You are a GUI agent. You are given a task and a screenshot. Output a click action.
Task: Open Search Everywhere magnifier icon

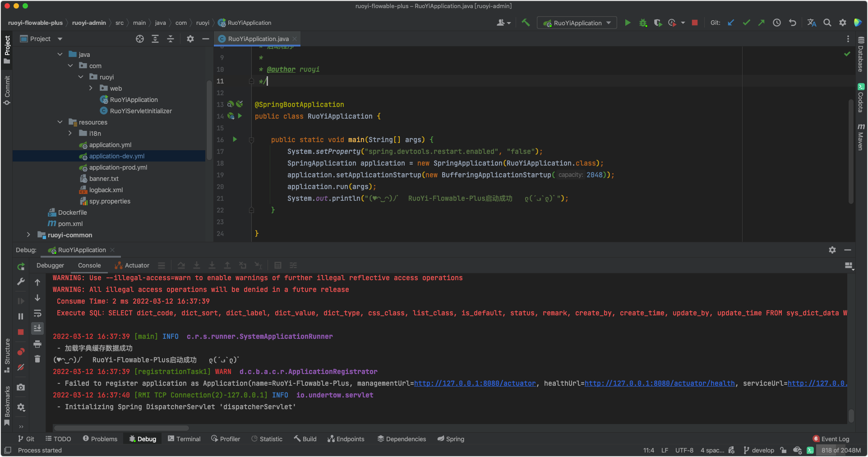pyautogui.click(x=827, y=23)
